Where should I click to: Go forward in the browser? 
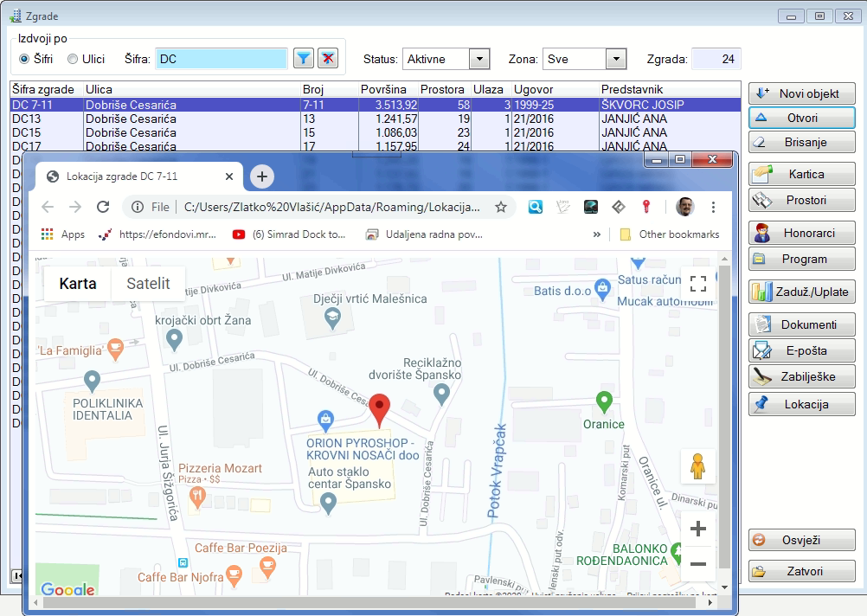(75, 207)
